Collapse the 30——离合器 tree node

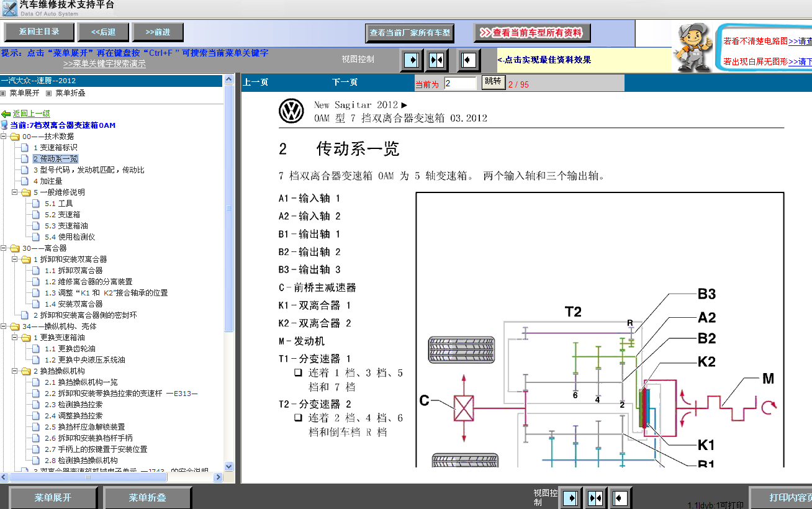coord(4,248)
